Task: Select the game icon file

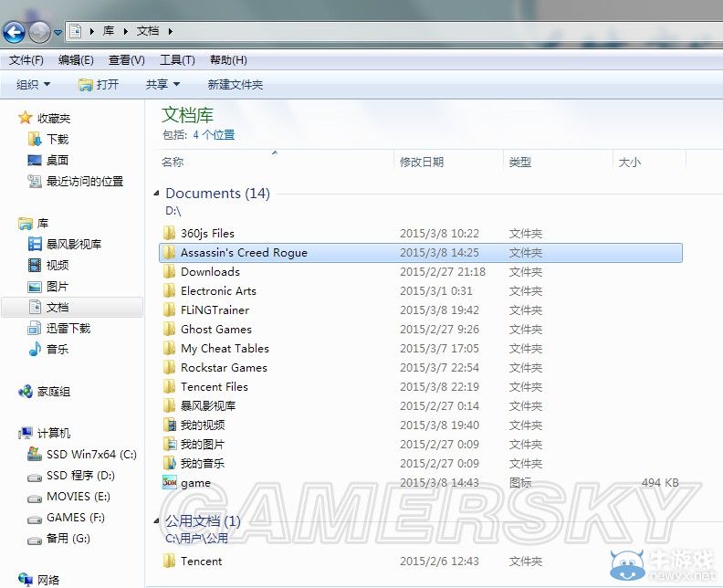Action: [x=169, y=482]
